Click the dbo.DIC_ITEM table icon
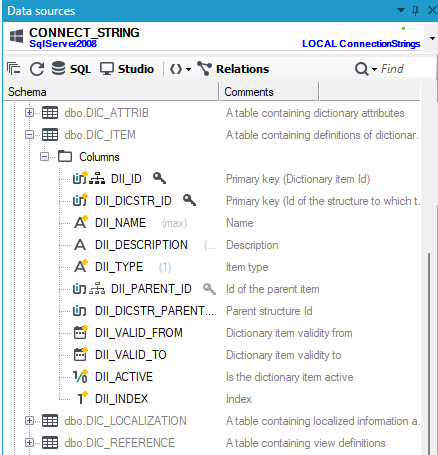Screen dimensions: 438x455 tap(50, 135)
